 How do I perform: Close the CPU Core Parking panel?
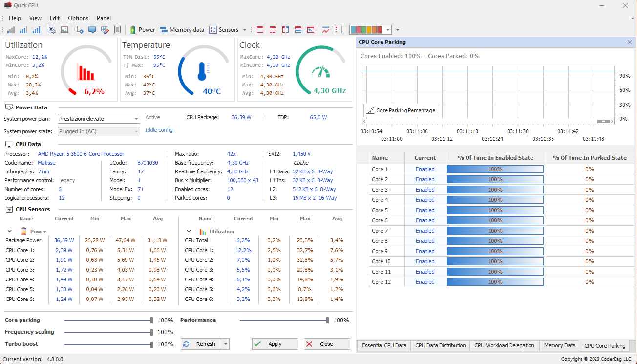(x=630, y=43)
